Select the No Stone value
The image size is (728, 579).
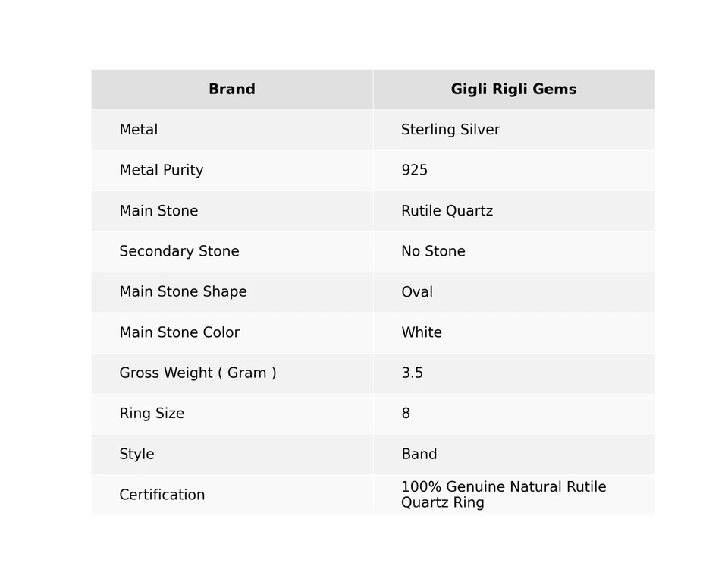point(433,252)
